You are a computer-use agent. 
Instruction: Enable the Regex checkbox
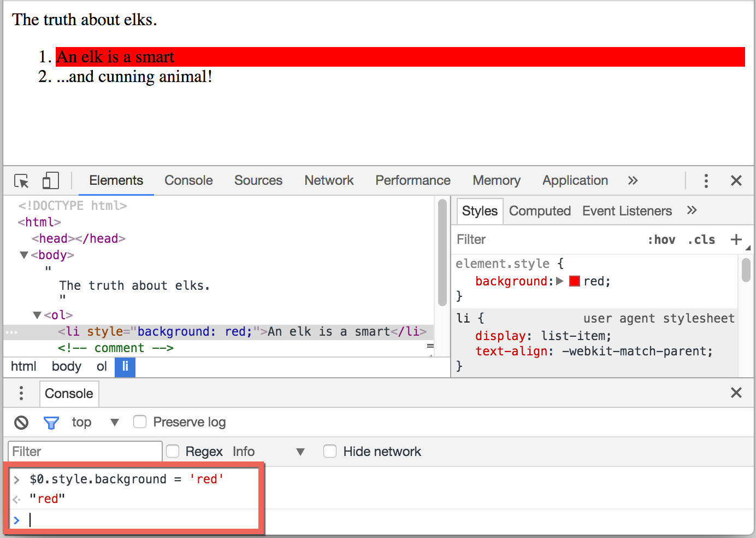point(173,452)
